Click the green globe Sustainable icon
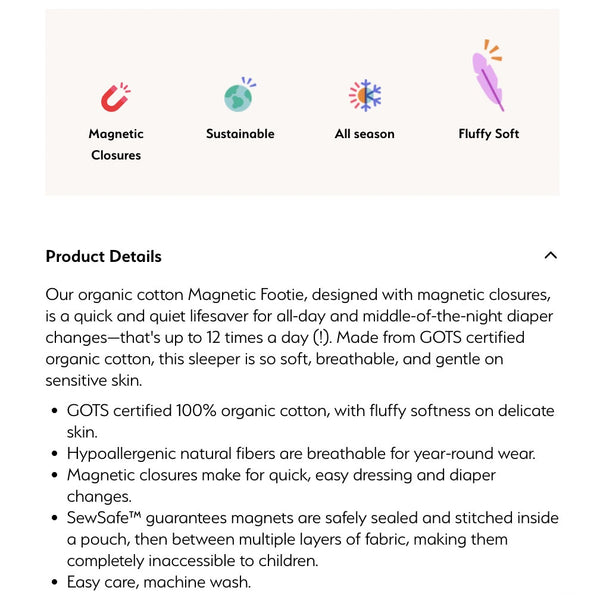 pos(240,95)
